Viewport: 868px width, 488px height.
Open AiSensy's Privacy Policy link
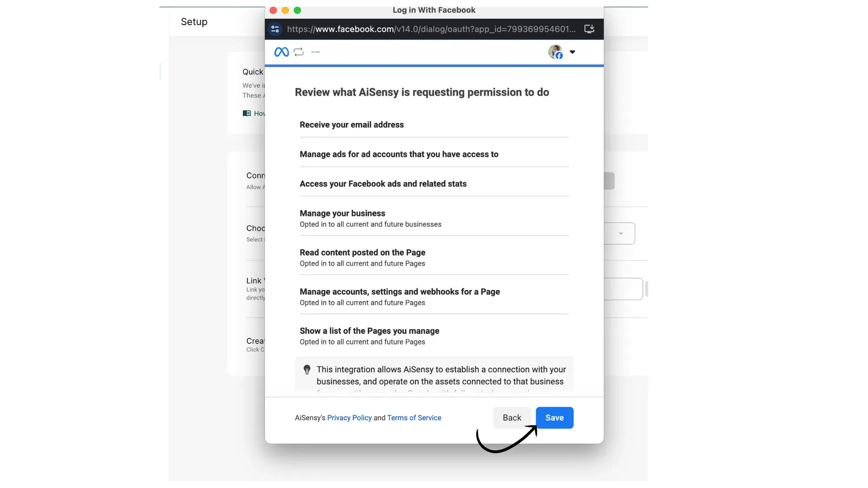[x=349, y=418]
